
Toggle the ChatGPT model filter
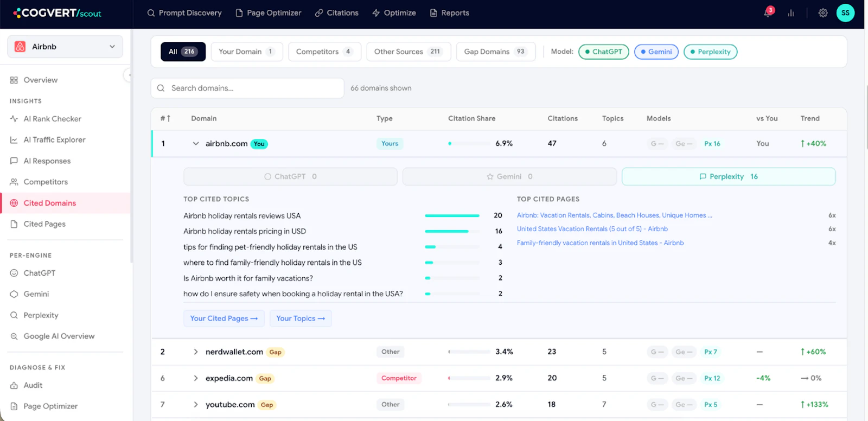[x=604, y=52]
